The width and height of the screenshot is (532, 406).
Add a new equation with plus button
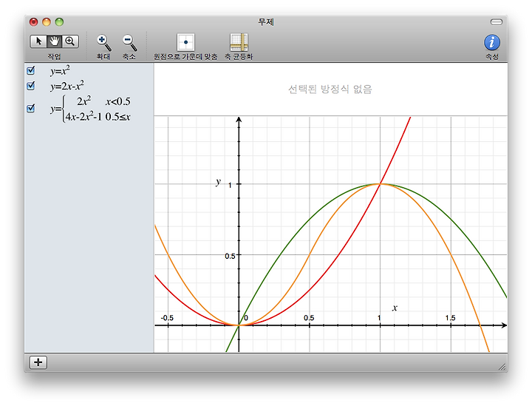[x=38, y=362]
